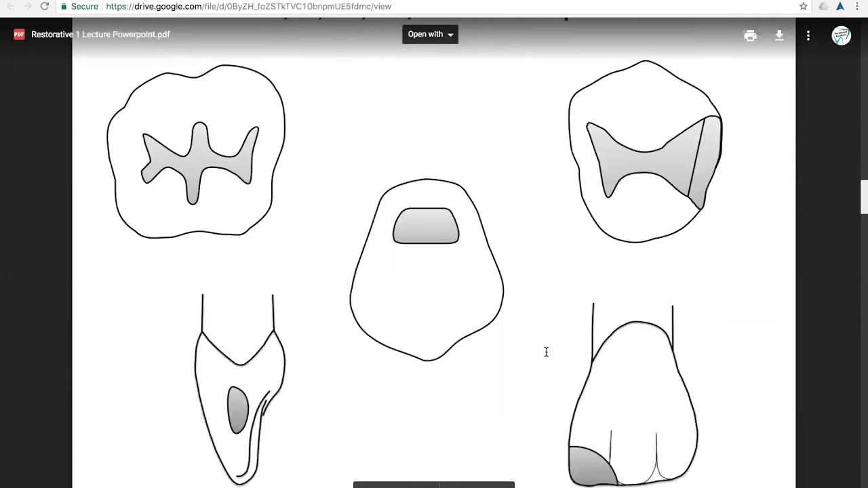Click Restorative 1 Lecture Powerpoint.pdf title
868x488 pixels.
click(x=100, y=35)
